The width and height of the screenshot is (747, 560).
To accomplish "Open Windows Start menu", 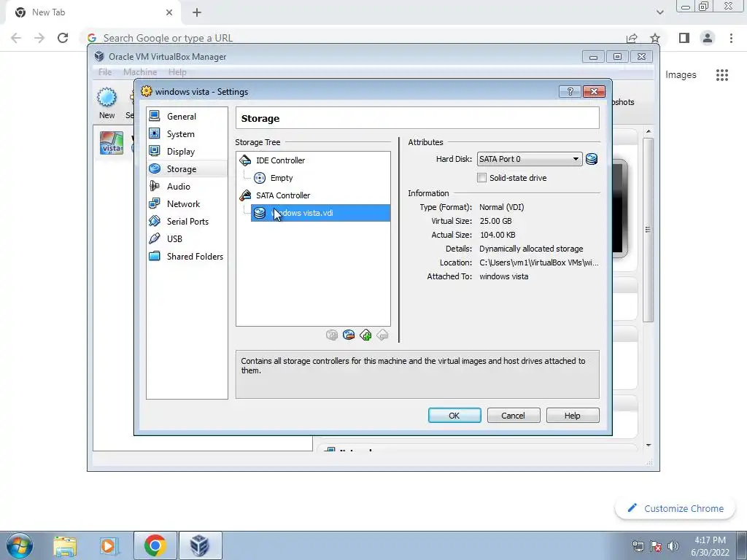I will [x=20, y=545].
